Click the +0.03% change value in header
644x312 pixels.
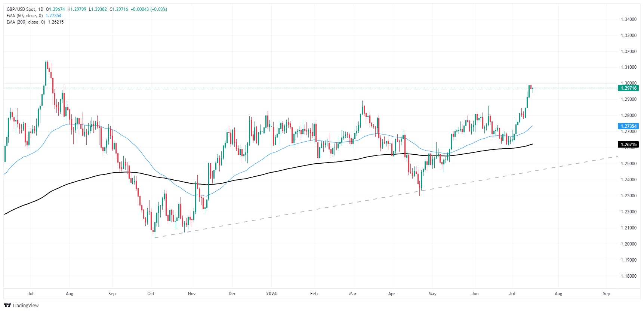pos(159,9)
